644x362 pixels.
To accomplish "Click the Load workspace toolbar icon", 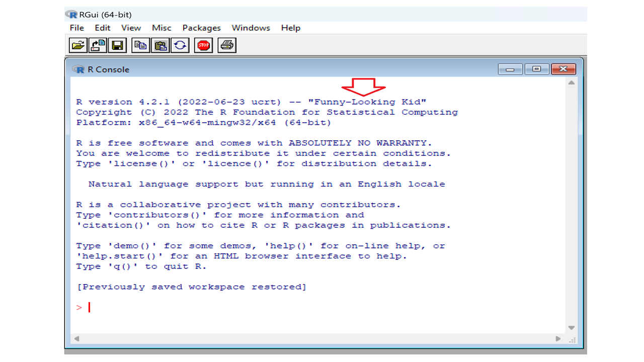I will pyautogui.click(x=98, y=46).
